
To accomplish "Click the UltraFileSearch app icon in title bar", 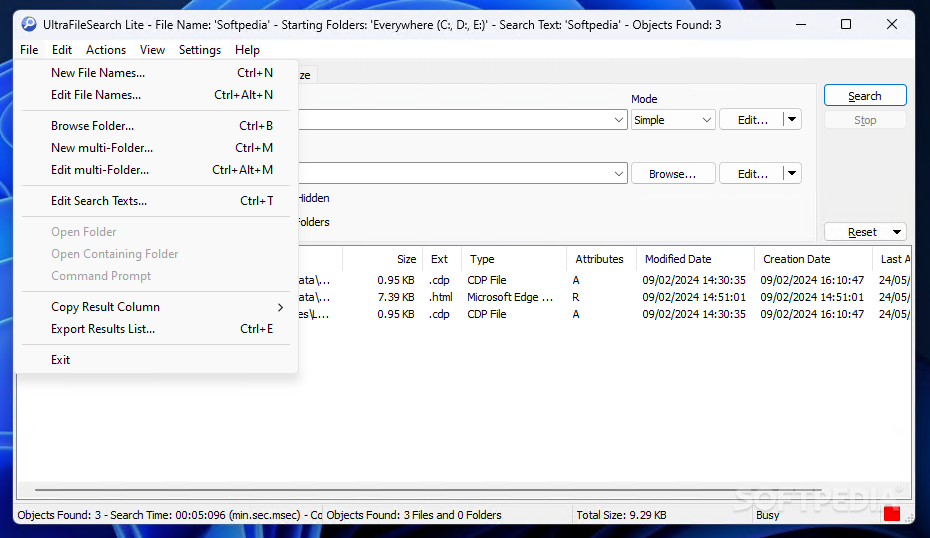I will 28,24.
